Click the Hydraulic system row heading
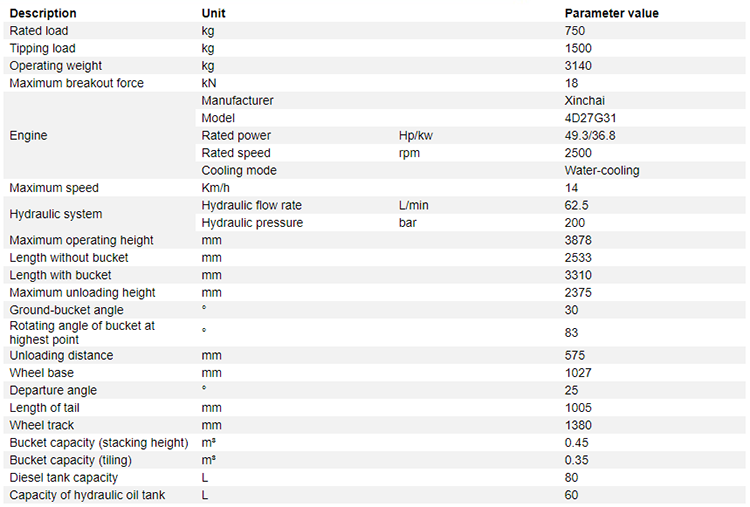Image resolution: width=750 pixels, height=507 pixels. [x=55, y=214]
